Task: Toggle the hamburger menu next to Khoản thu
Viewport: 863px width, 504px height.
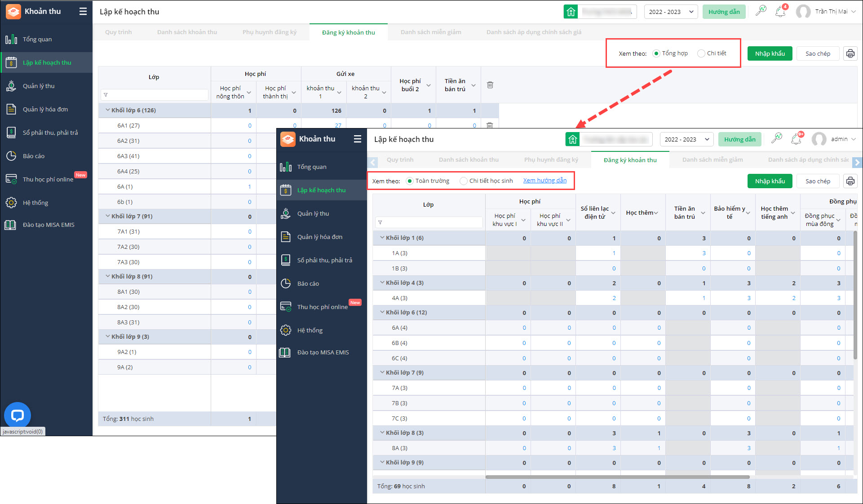Action: [83, 12]
